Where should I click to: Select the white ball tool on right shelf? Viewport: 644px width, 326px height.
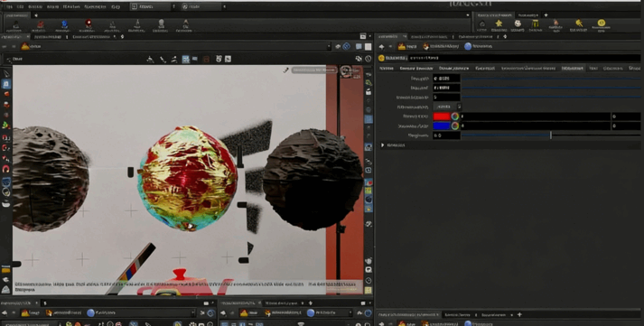point(518,23)
